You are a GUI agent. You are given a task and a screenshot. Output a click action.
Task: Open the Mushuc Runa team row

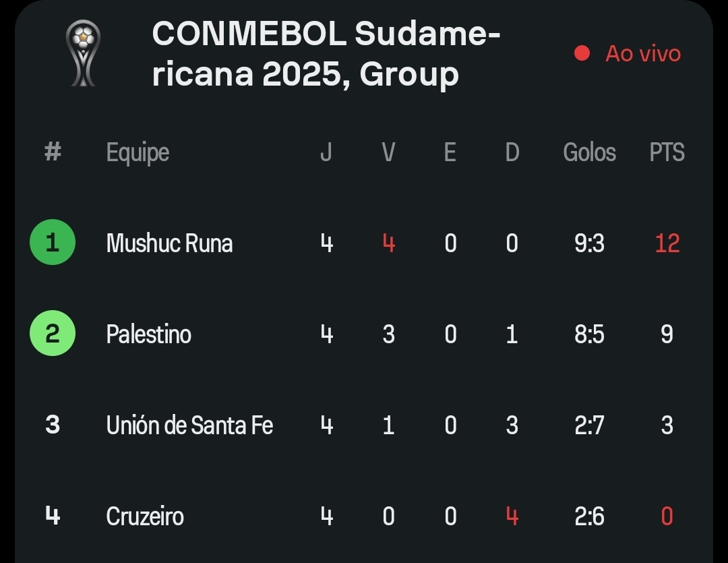[x=364, y=243]
